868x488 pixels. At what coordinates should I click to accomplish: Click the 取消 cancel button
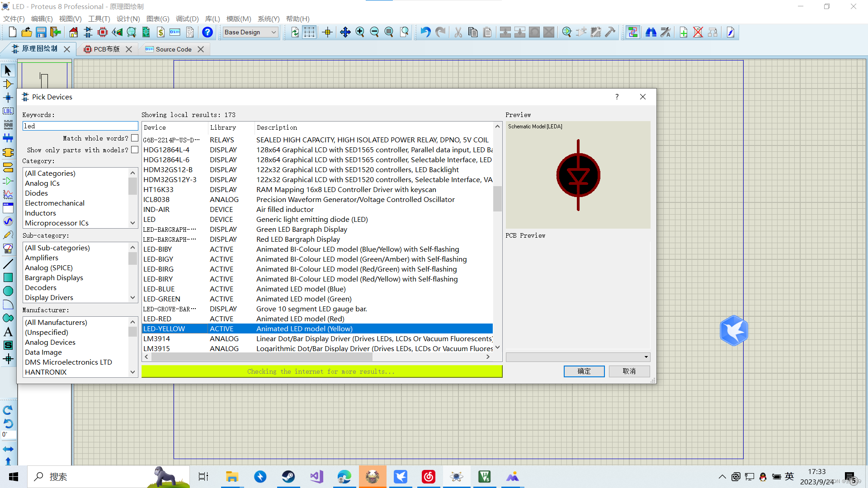pyautogui.click(x=629, y=371)
